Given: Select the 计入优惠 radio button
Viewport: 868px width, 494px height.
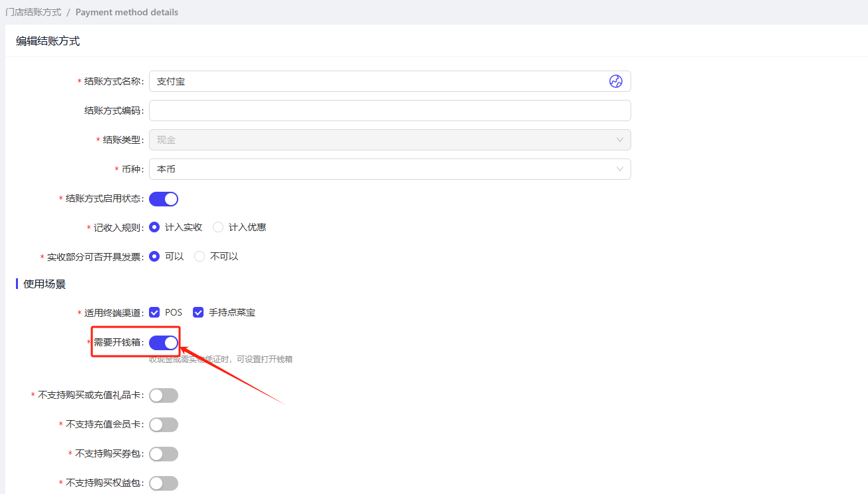Looking at the screenshot, I should coord(218,227).
